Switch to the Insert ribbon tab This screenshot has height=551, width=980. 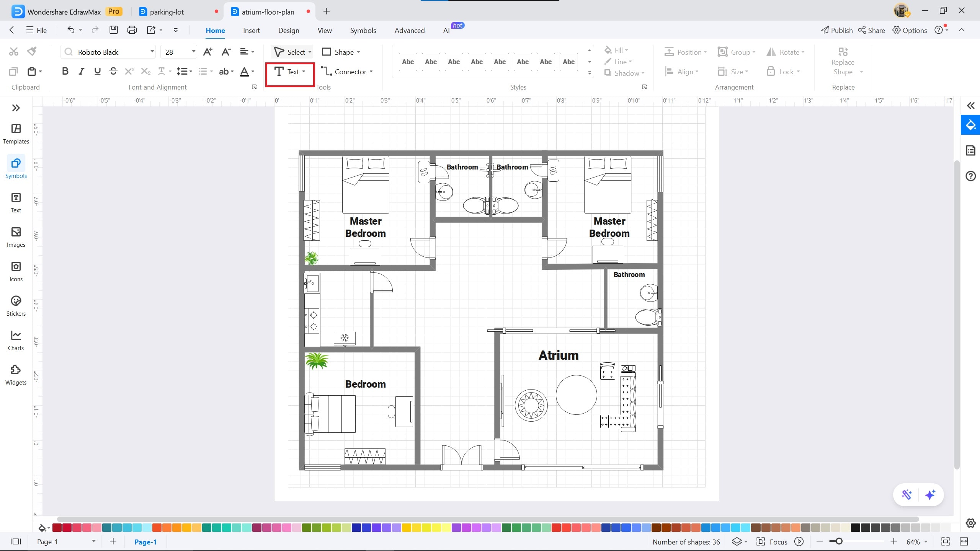point(251,30)
